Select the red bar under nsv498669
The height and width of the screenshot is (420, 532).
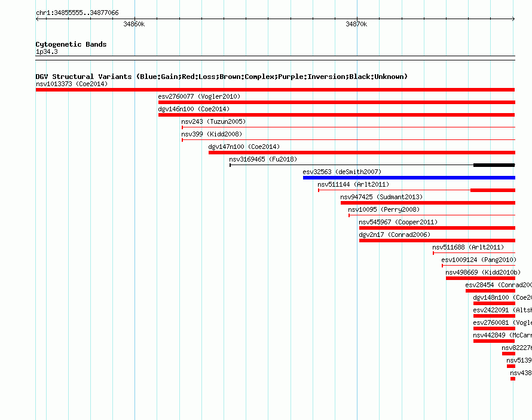(x=481, y=278)
